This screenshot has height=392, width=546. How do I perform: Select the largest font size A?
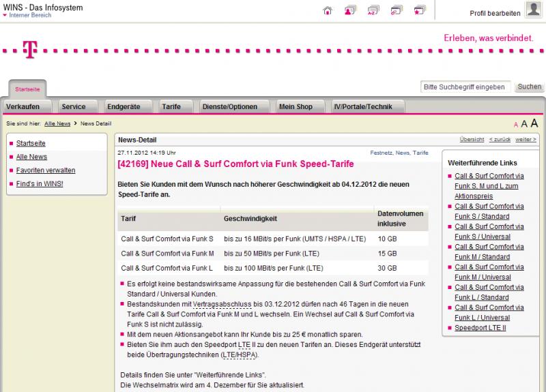534,123
